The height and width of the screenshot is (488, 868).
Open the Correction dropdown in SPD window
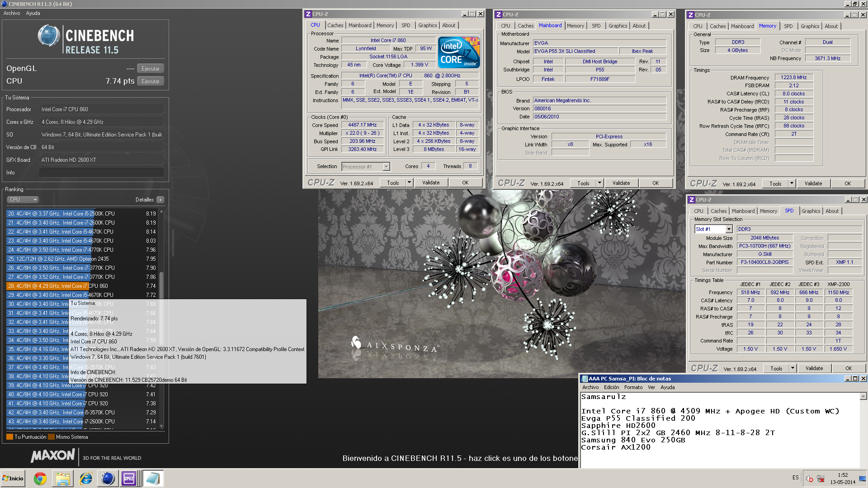click(844, 238)
